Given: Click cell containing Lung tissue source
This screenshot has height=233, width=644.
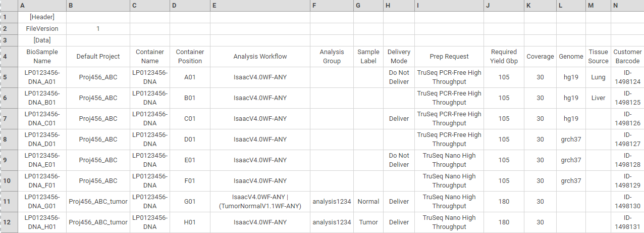Looking at the screenshot, I should click(x=598, y=77).
